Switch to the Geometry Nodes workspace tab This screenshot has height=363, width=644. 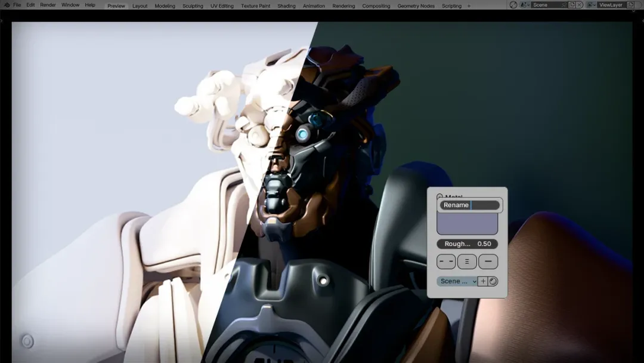click(416, 6)
